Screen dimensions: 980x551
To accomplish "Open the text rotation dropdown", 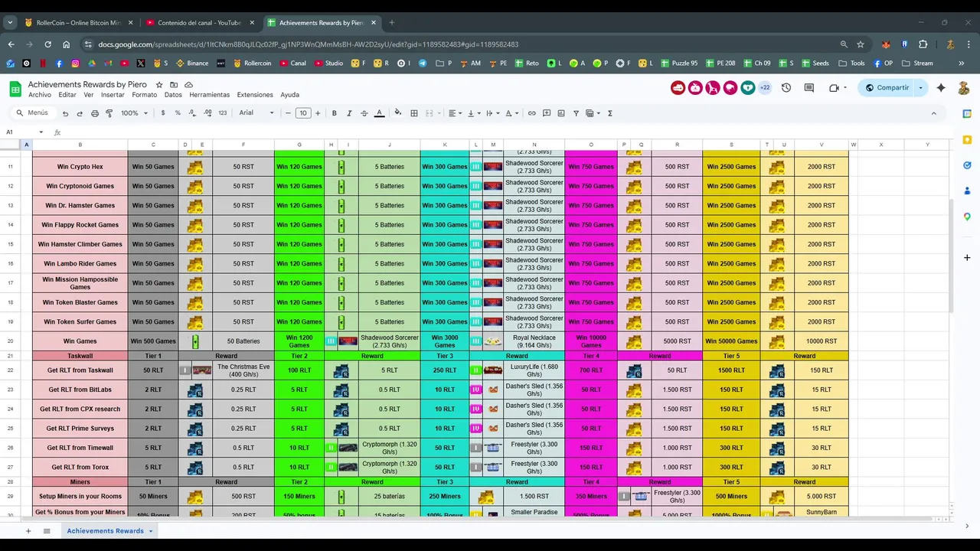I will tap(511, 113).
